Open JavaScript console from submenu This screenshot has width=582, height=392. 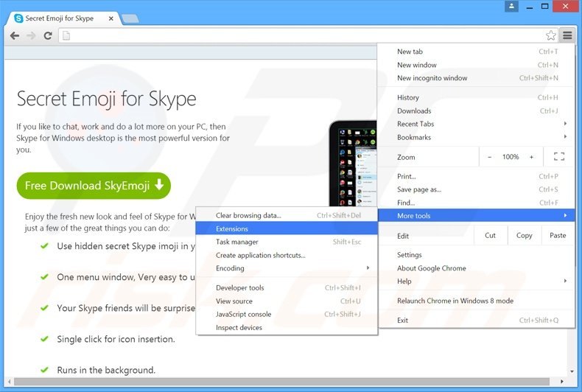click(287, 315)
